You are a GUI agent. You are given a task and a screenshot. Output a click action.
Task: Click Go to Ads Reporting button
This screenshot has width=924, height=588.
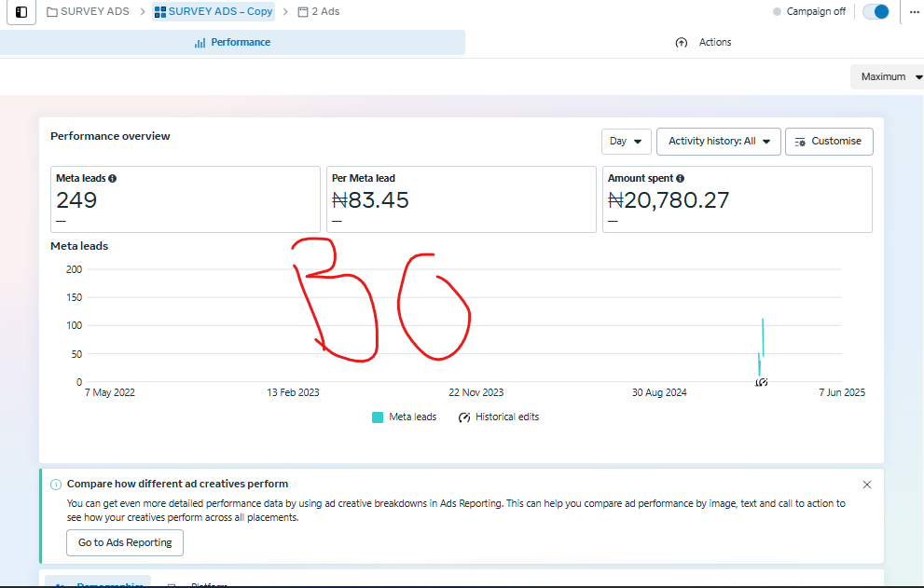pyautogui.click(x=125, y=542)
